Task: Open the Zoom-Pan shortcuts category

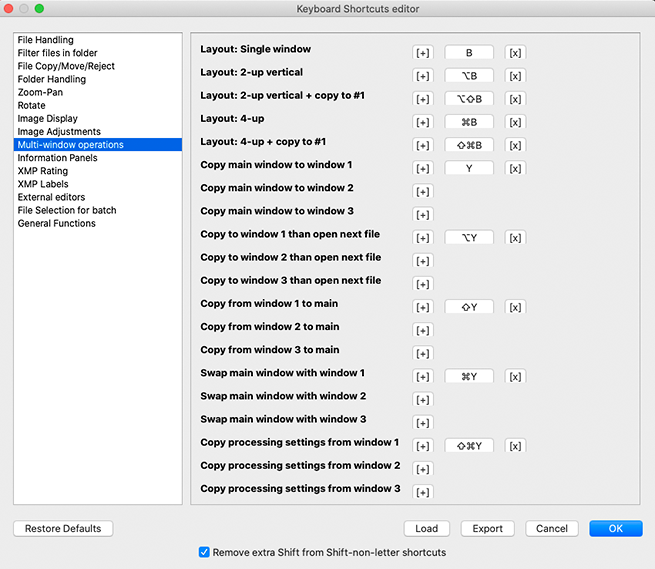Action: 42,92
